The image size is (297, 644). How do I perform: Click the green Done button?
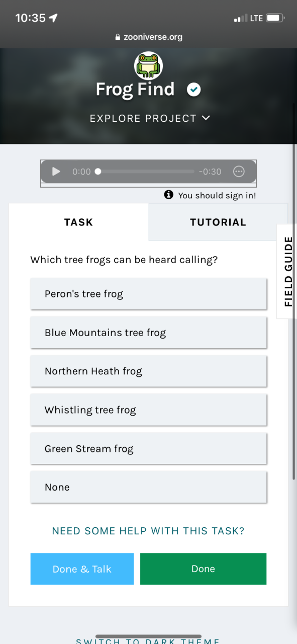203,569
